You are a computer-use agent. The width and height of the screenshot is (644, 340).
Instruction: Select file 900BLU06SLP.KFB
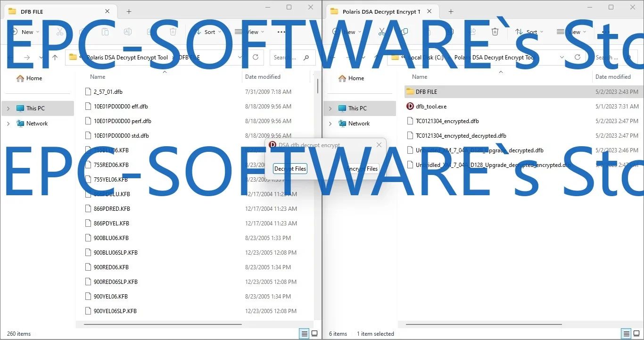(116, 253)
